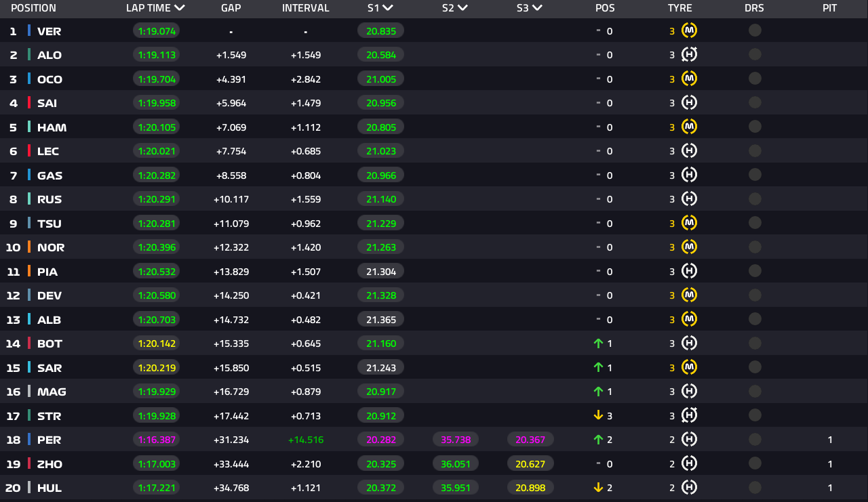
Task: Click the medium tyre icon for VER
Action: click(689, 30)
